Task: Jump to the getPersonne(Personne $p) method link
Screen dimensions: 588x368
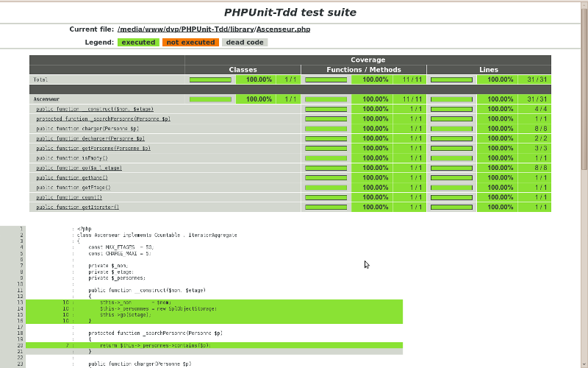Action: click(x=93, y=149)
